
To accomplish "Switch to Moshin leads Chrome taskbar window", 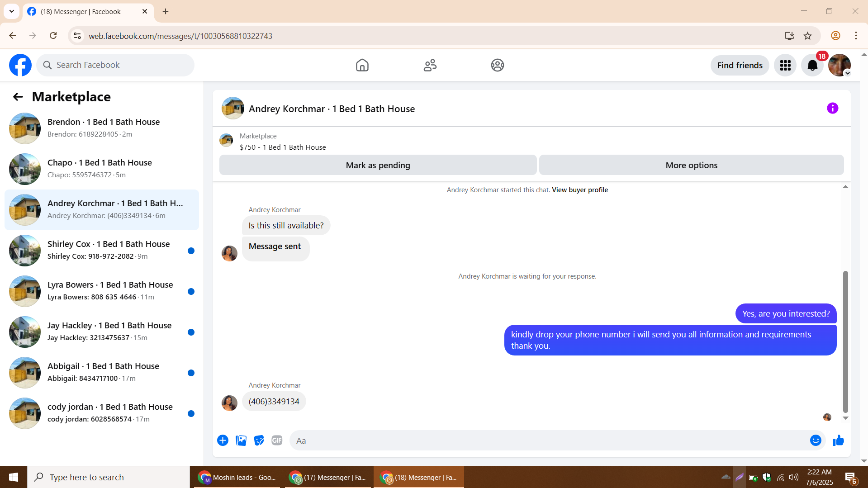I will click(237, 477).
